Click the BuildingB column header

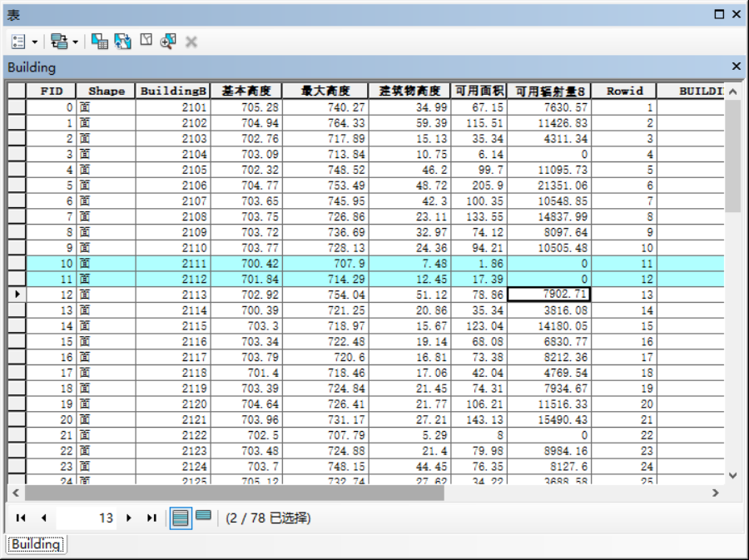pos(173,91)
